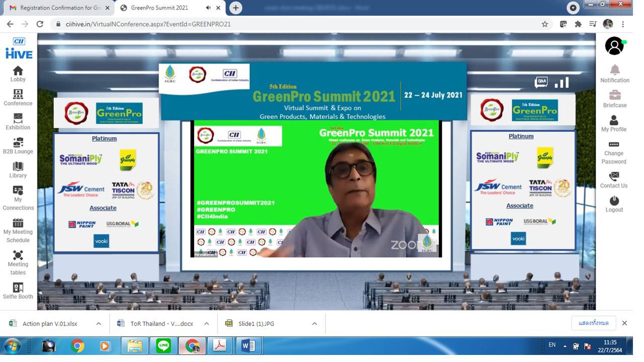Go to Meeting tables
Image resolution: width=644 pixels, height=362 pixels.
click(18, 263)
